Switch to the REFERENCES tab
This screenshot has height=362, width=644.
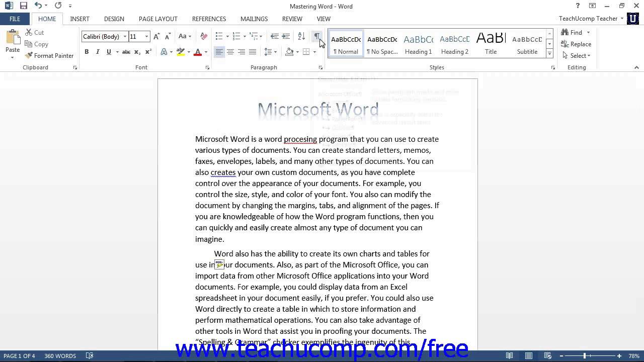[209, 19]
